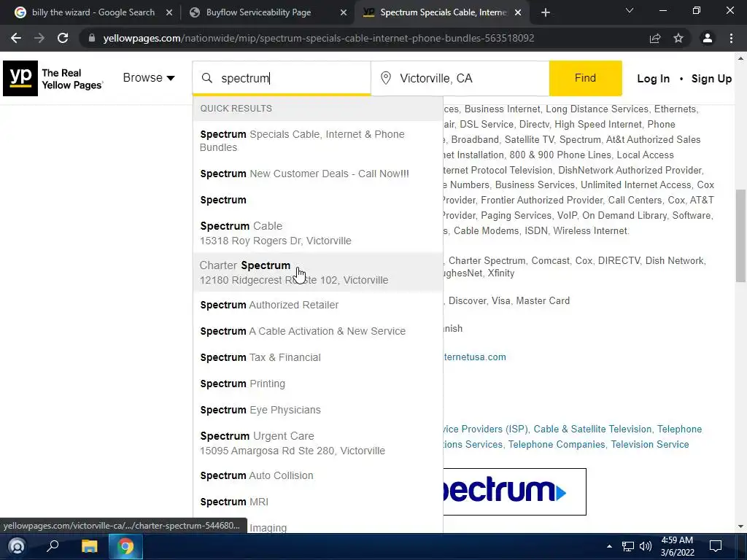Select Spectrum Auto Collision suggestion
747x560 pixels.
coord(318,475)
